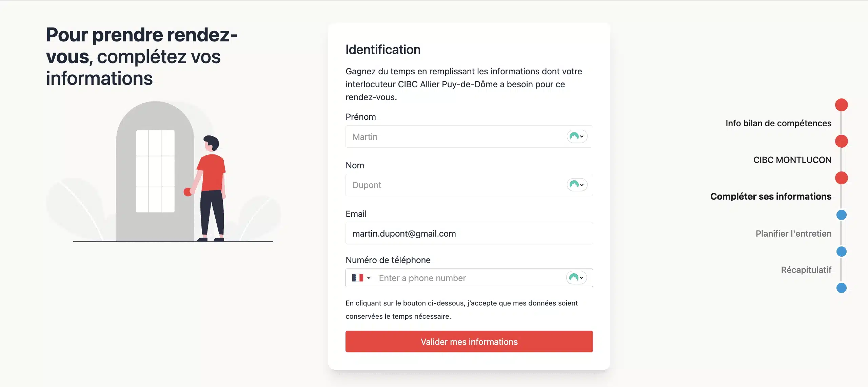The height and width of the screenshot is (387, 868).
Task: Click the red dot just above Compléter ses informations
Action: (x=841, y=178)
